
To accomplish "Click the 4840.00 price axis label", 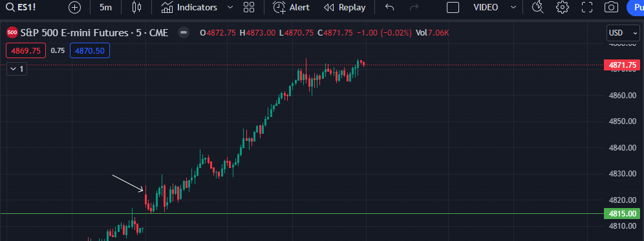I will [623, 148].
